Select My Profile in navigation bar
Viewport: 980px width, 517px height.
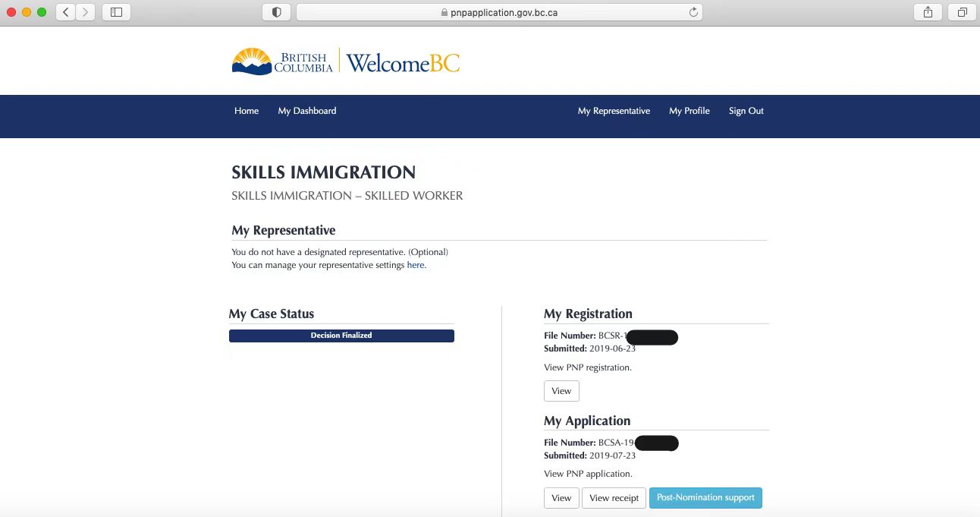(x=689, y=111)
